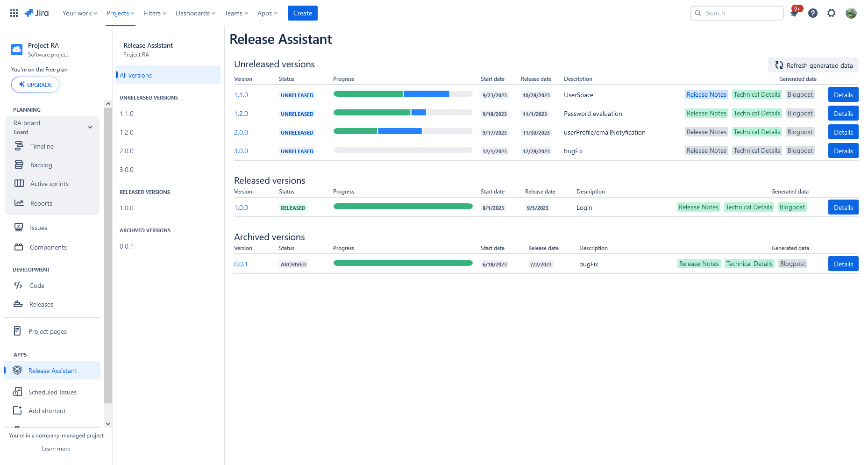This screenshot has width=868, height=465.
Task: Open Details for archived version 0.0.1
Action: point(843,264)
